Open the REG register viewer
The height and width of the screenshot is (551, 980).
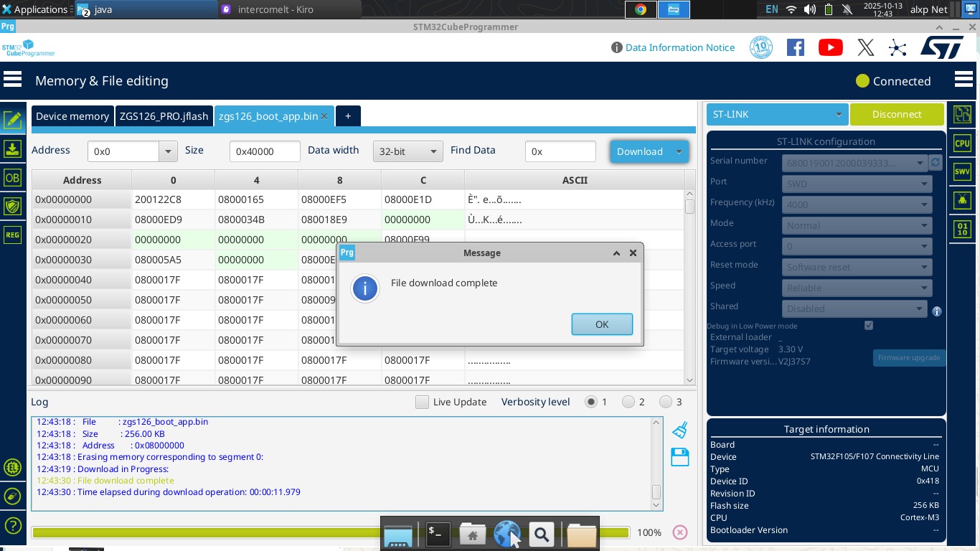tap(12, 235)
